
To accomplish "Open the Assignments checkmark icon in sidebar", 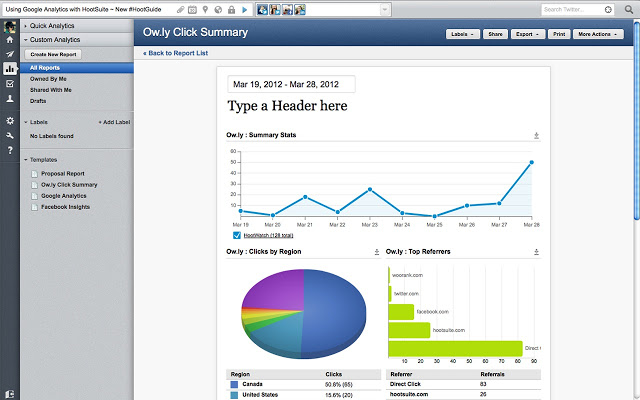I will point(10,84).
